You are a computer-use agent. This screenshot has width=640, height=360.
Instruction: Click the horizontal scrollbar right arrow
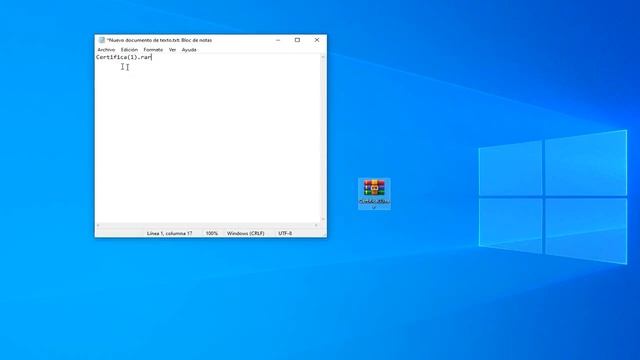pos(316,226)
